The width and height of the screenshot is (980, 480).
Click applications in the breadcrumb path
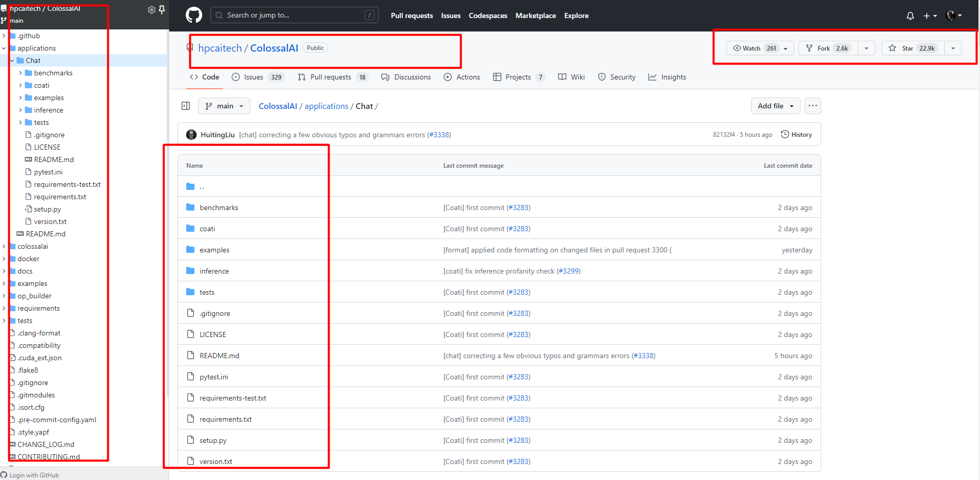click(x=326, y=106)
